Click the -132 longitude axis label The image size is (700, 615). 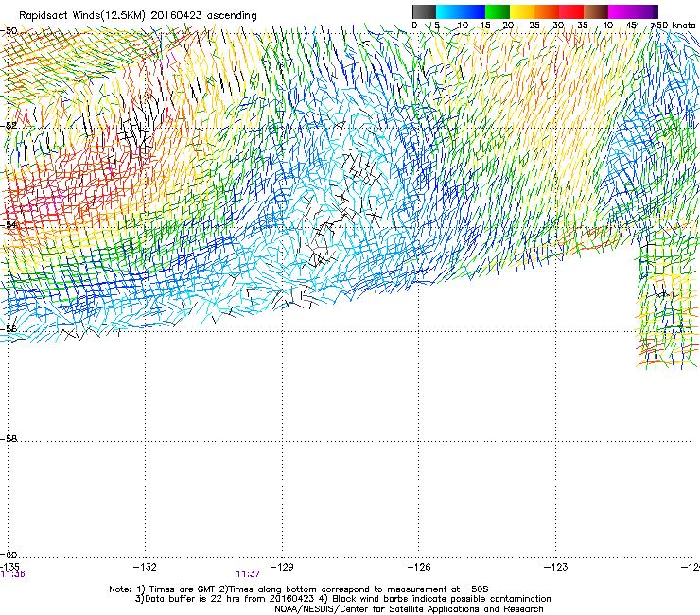click(145, 567)
